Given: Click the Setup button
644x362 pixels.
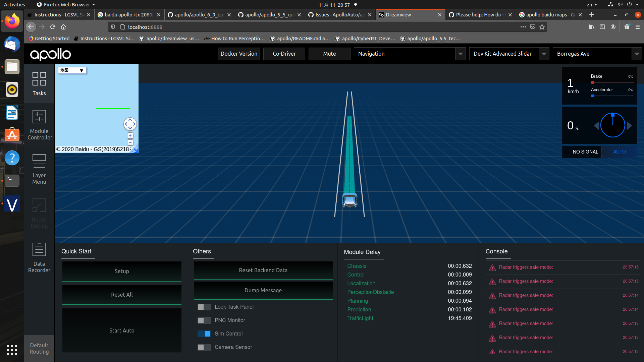Looking at the screenshot, I should [122, 271].
